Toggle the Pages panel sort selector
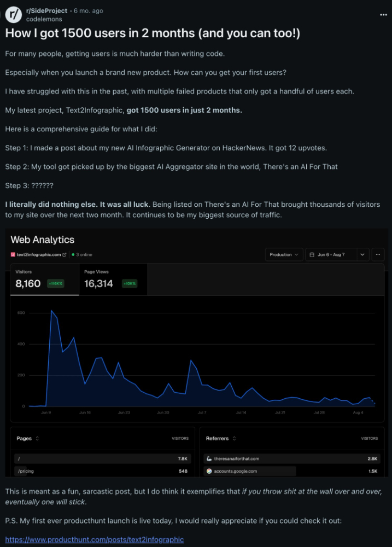The height and width of the screenshot is (547, 392). (37, 438)
